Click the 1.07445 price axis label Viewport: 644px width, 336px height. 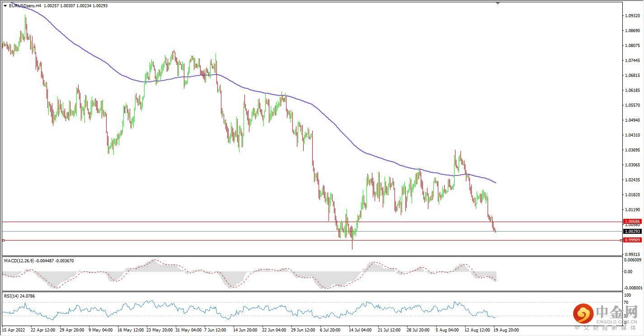tap(632, 60)
